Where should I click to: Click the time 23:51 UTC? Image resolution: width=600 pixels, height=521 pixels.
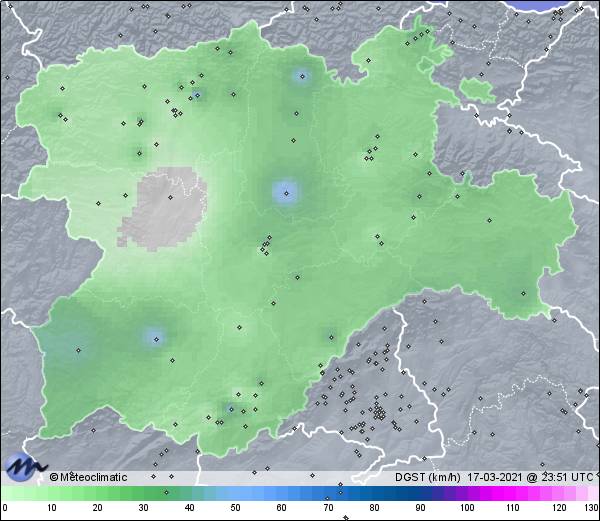566,477
